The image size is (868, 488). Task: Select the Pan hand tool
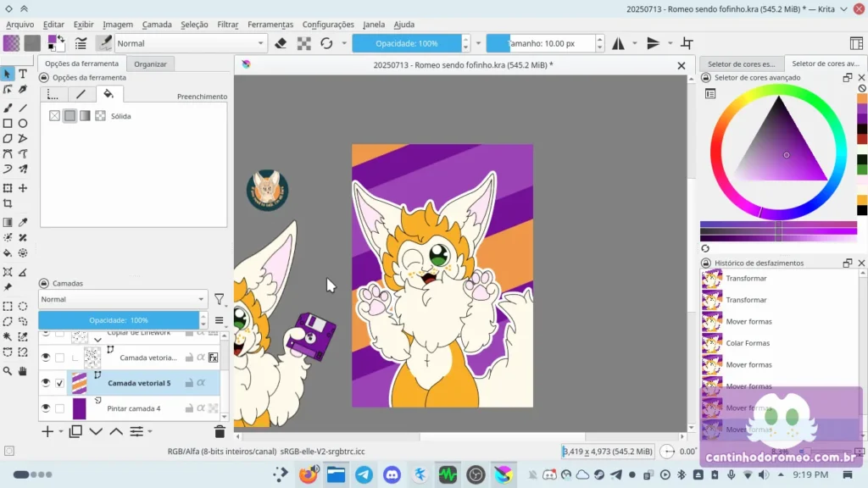point(23,371)
